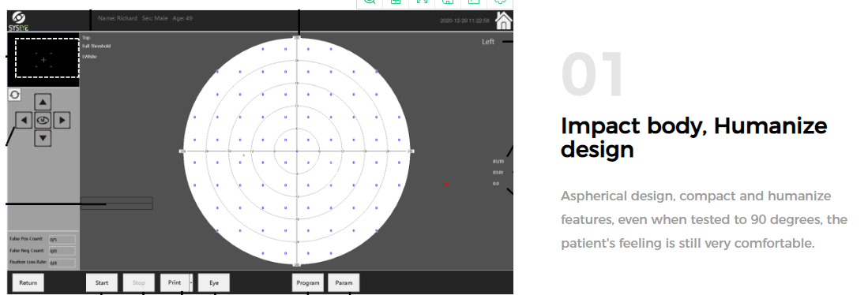
Task: Click the Print button
Action: [175, 282]
